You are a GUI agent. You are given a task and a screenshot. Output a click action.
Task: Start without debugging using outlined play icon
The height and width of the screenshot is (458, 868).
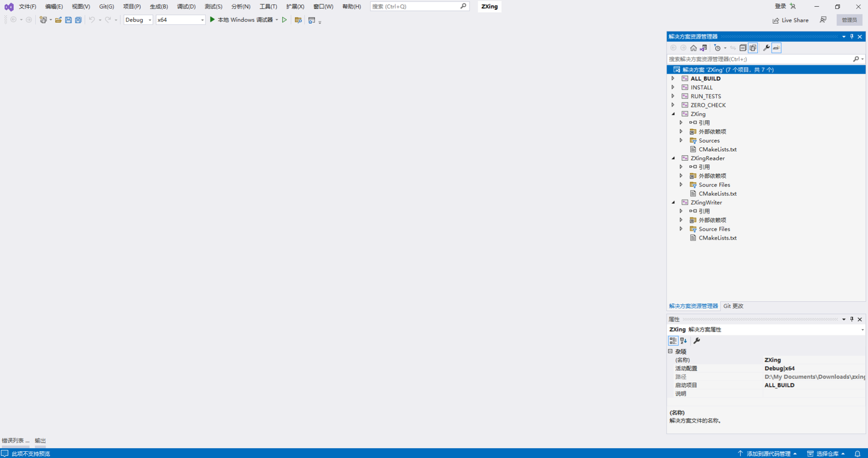pos(285,20)
